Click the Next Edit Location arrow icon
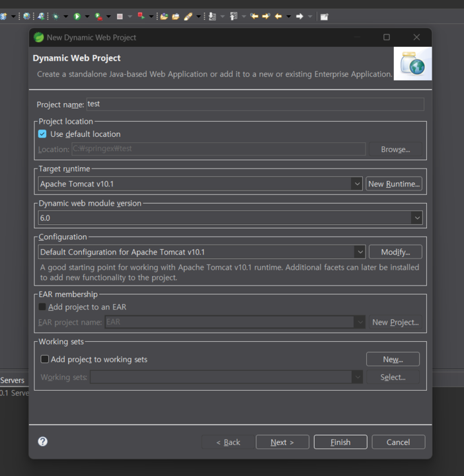464x476 pixels. pos(266,16)
